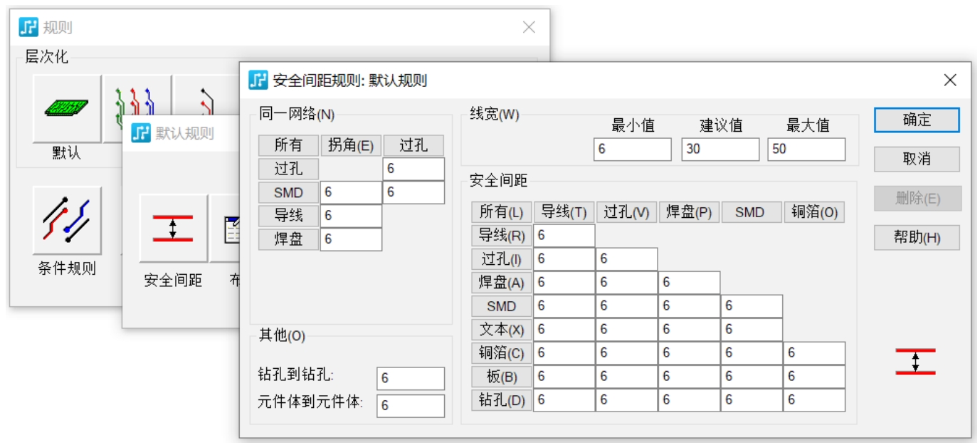Click the 铜箔(O) column header button
This screenshot has width=980, height=445.
[x=814, y=212]
